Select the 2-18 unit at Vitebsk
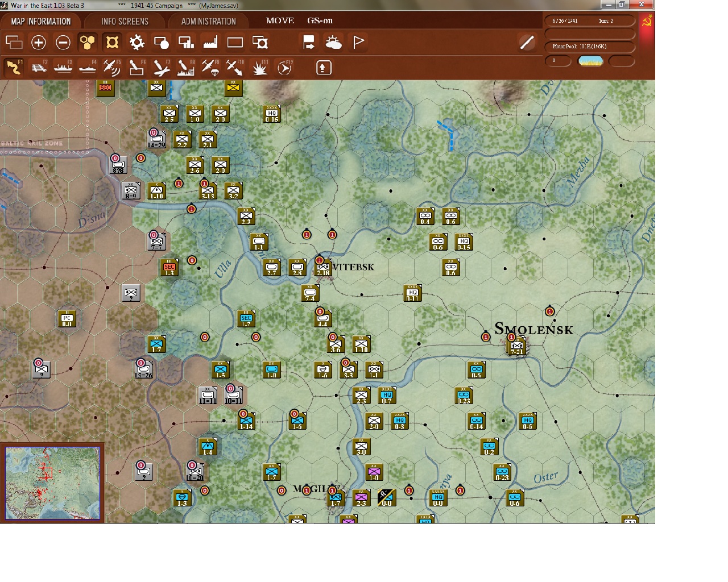 (x=323, y=267)
